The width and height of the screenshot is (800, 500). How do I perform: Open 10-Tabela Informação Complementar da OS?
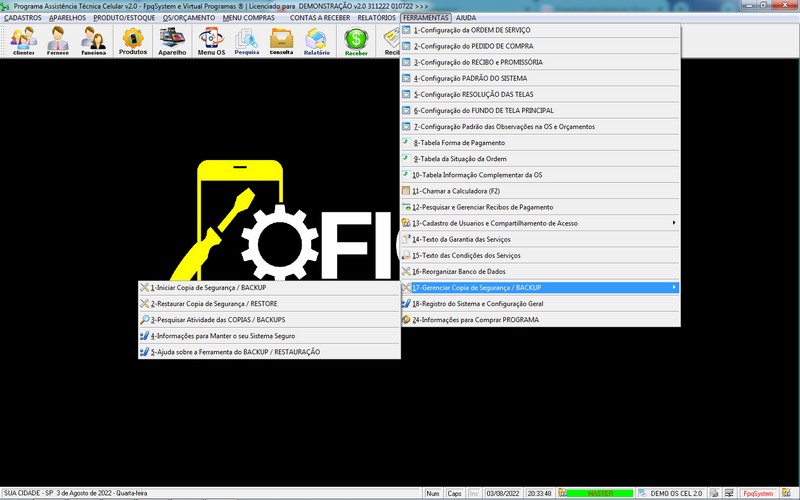tap(540, 175)
